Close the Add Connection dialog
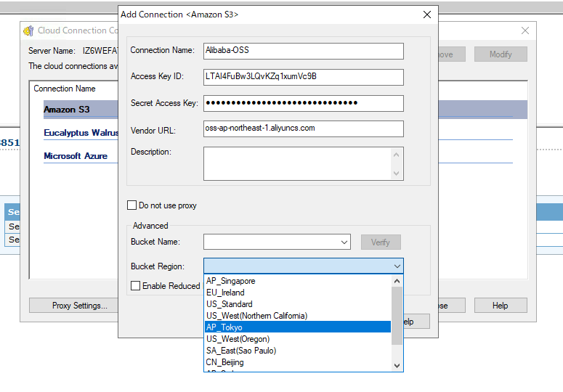The height and width of the screenshot is (392, 563). point(427,15)
